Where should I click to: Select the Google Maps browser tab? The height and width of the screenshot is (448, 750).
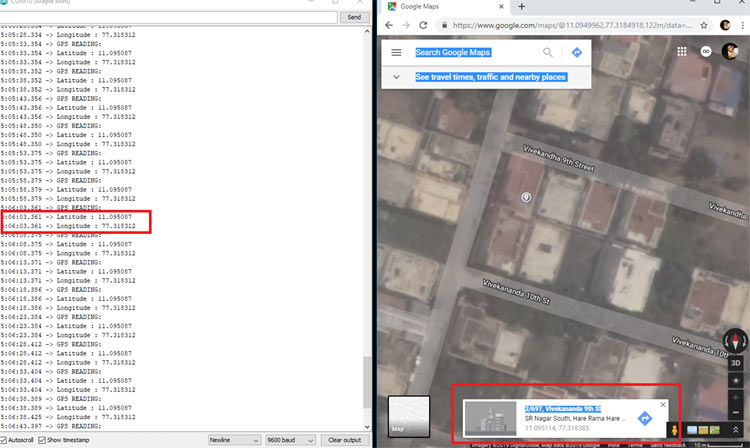pos(445,6)
